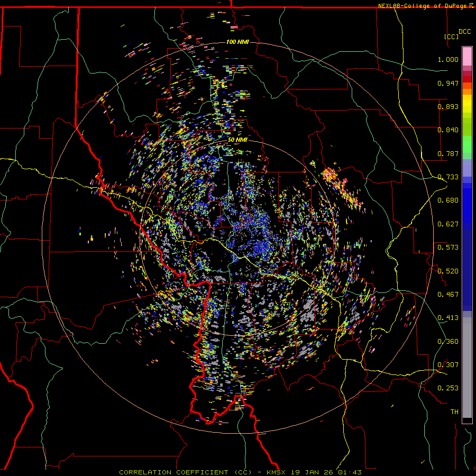Click the 0.413 value on the color scale

click(448, 318)
